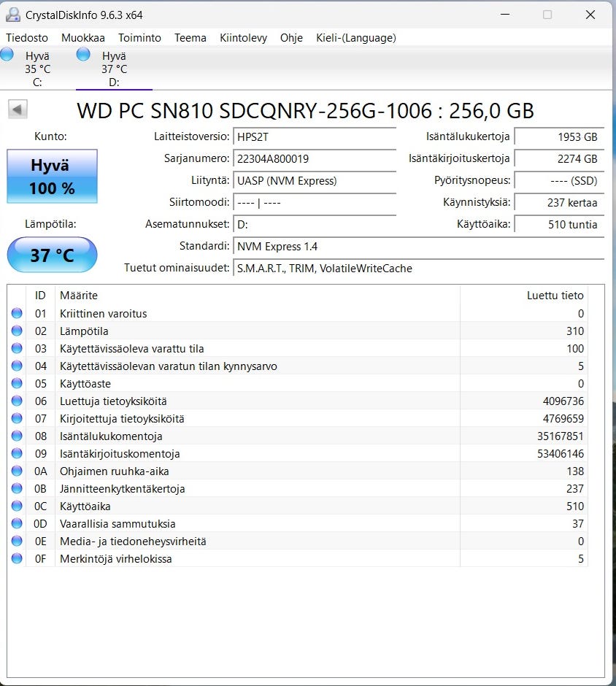Select the Merkintöjä virhelokissa attribute name

tap(116, 559)
